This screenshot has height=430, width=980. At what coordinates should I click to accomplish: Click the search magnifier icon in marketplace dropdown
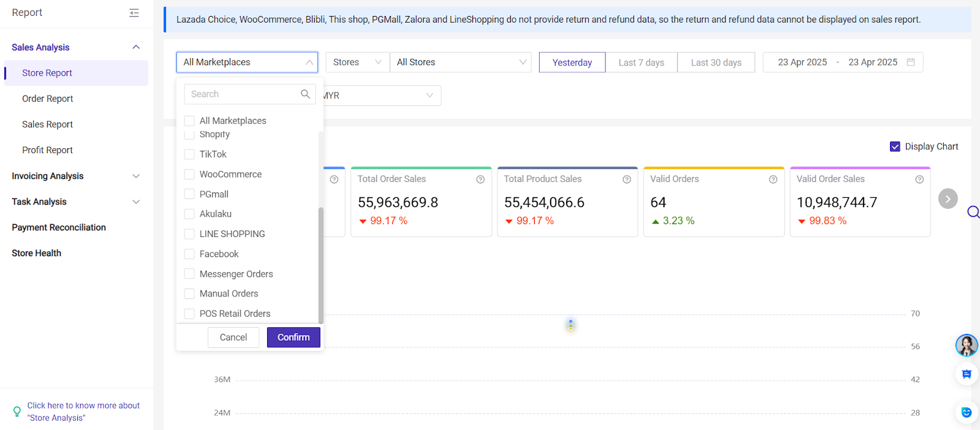pyautogui.click(x=305, y=94)
